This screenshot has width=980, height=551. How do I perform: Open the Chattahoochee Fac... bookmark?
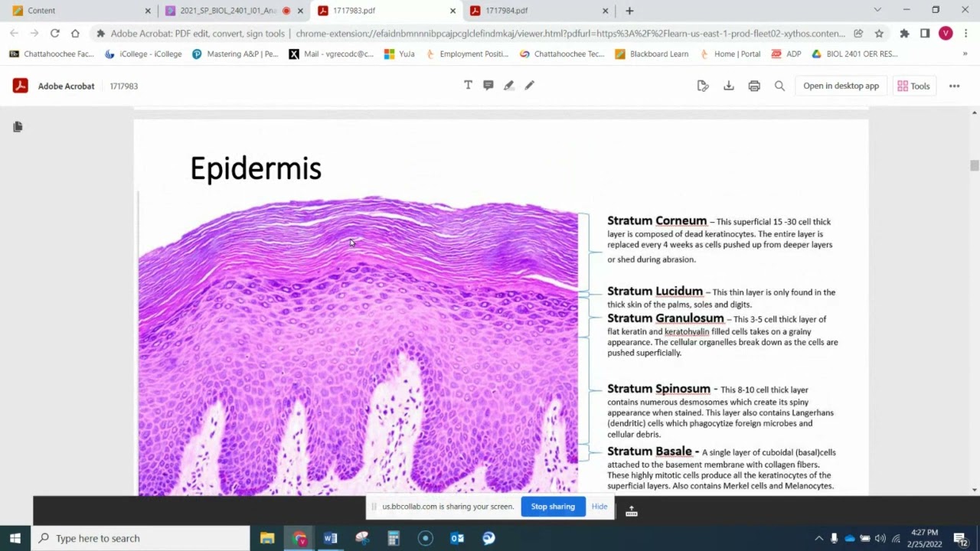click(51, 54)
